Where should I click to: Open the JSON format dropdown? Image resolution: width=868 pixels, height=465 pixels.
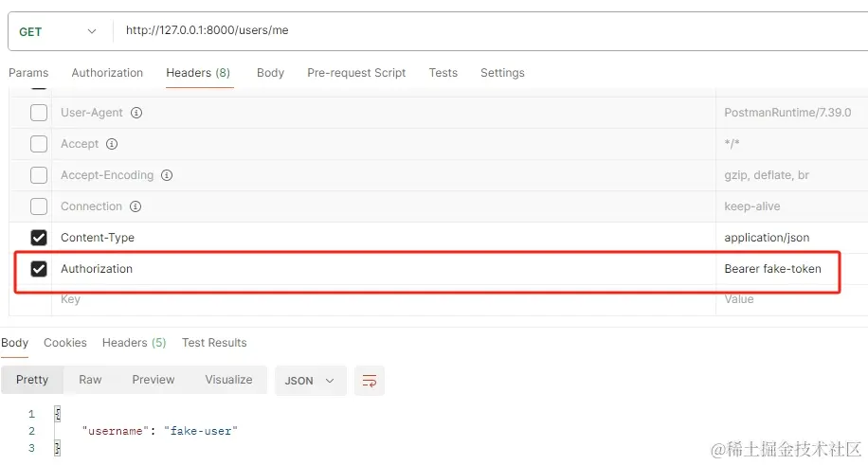point(310,381)
